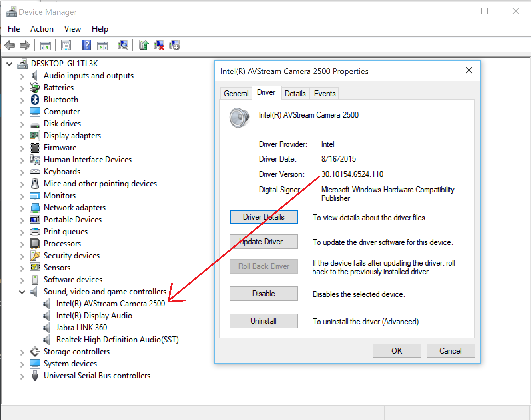Expand Audio inputs and outputs

(22, 76)
